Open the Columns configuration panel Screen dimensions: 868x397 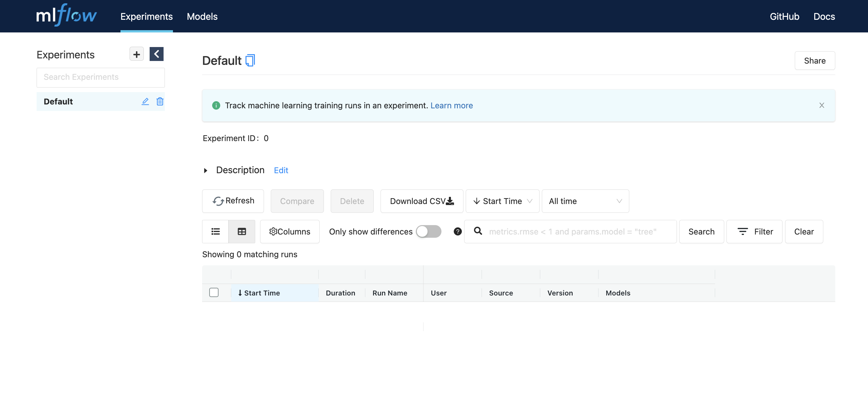click(x=290, y=231)
